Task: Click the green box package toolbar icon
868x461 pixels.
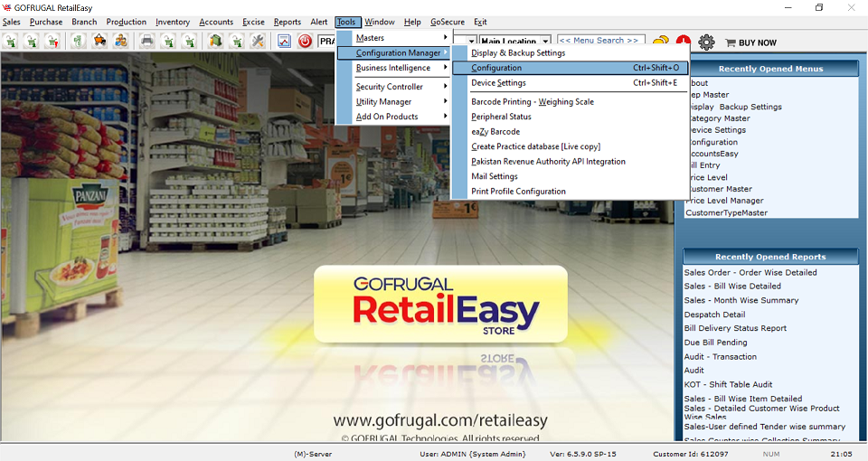Action: (x=216, y=42)
